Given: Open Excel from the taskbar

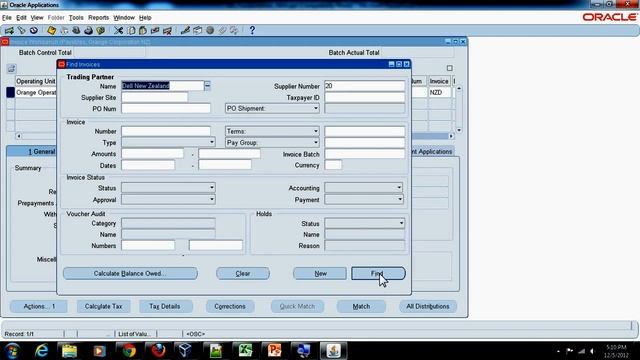Looking at the screenshot, I should pyautogui.click(x=245, y=351).
